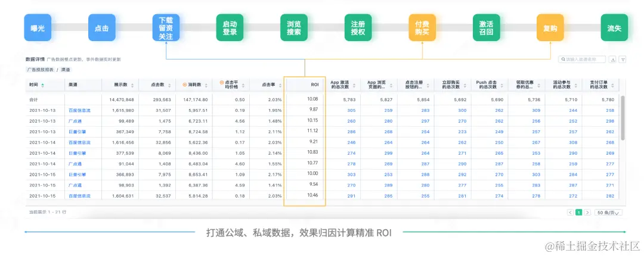
Task: Sort App 浏览页面 column arrows
Action: (x=391, y=85)
